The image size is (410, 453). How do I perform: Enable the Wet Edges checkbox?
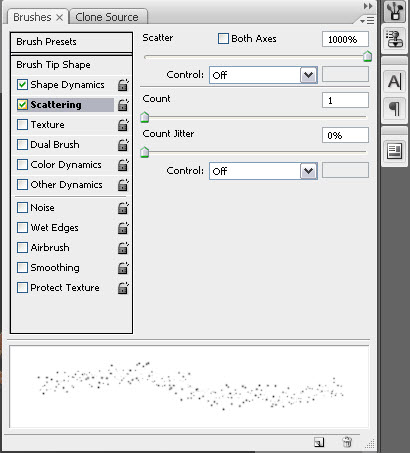tap(22, 228)
